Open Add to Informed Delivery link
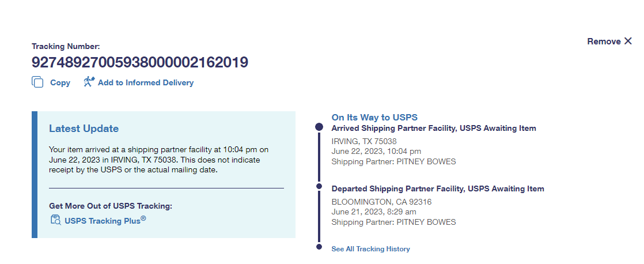The height and width of the screenshot is (264, 644). (145, 82)
